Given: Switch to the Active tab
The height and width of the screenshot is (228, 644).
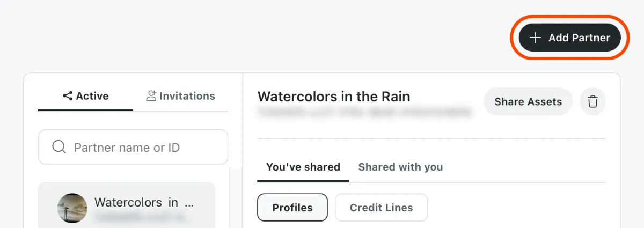Looking at the screenshot, I should (85, 96).
